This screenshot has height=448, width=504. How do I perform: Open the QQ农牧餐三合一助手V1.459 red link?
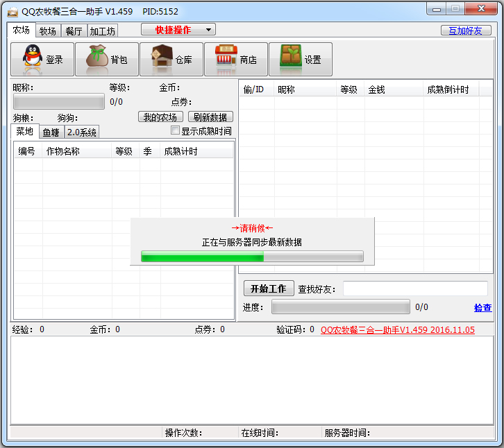[x=397, y=330]
